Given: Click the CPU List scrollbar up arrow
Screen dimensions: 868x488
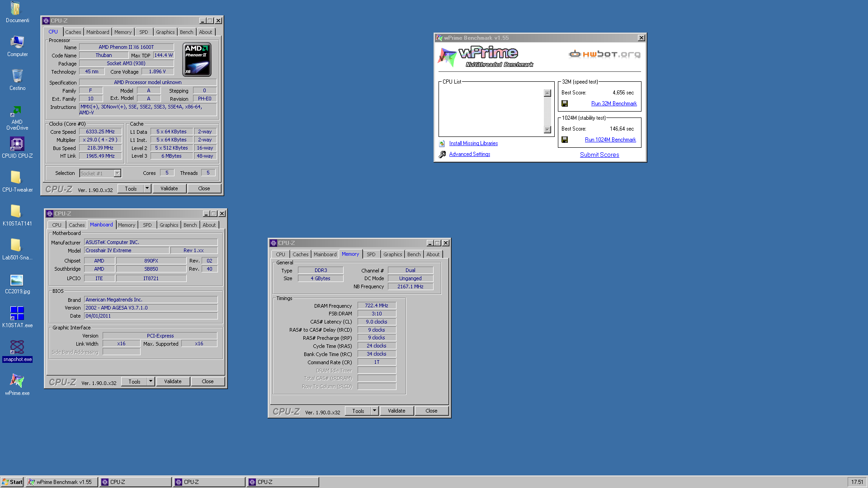Looking at the screenshot, I should 547,93.
